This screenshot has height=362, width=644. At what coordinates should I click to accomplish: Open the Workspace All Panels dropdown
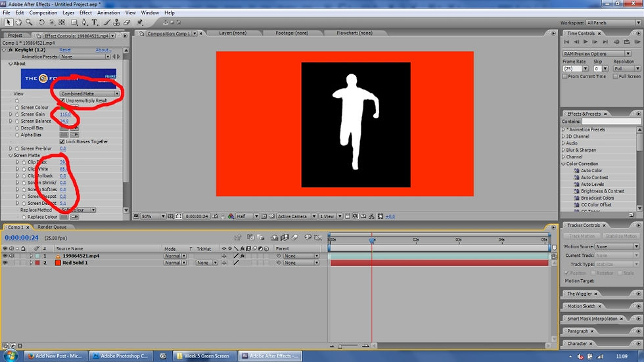(x=614, y=22)
